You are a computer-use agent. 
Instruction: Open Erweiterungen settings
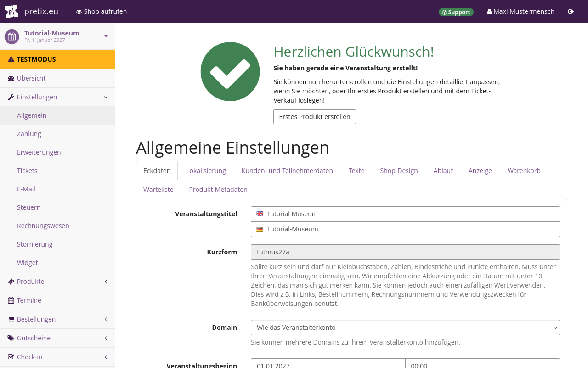(x=57, y=152)
